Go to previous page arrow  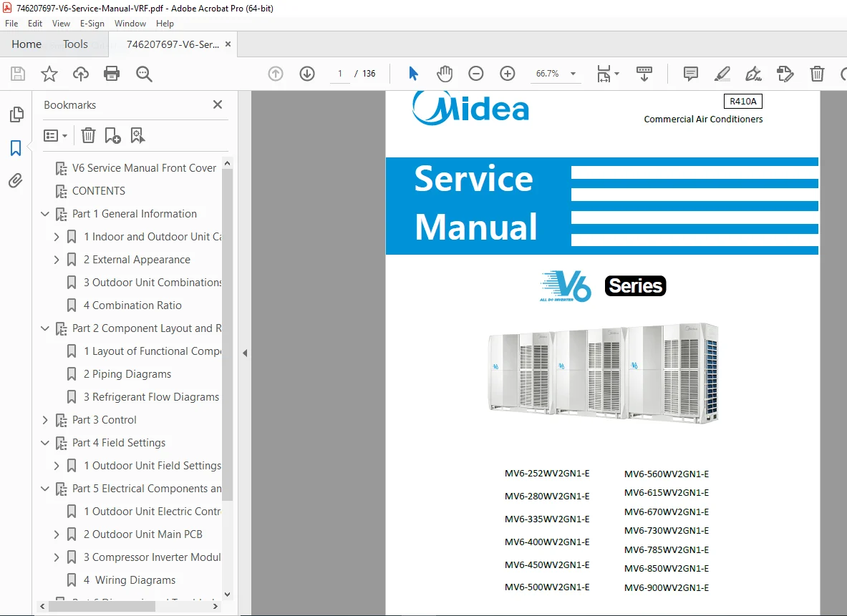tap(276, 74)
